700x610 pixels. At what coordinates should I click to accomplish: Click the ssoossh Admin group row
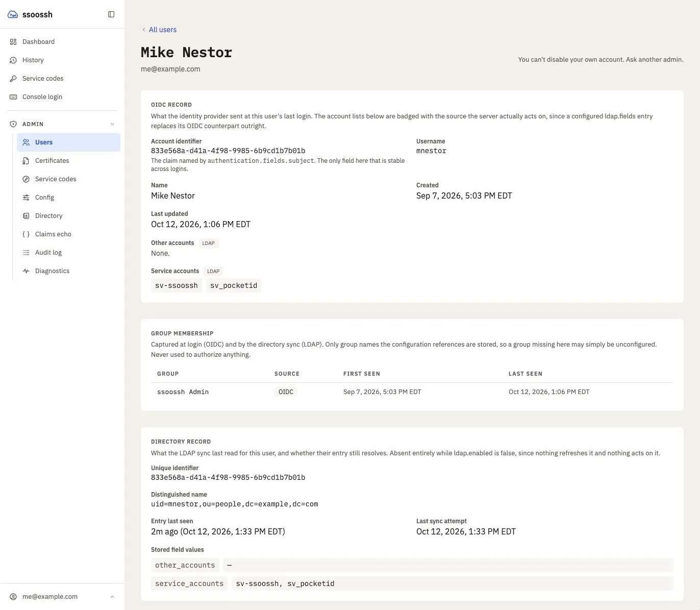(412, 392)
